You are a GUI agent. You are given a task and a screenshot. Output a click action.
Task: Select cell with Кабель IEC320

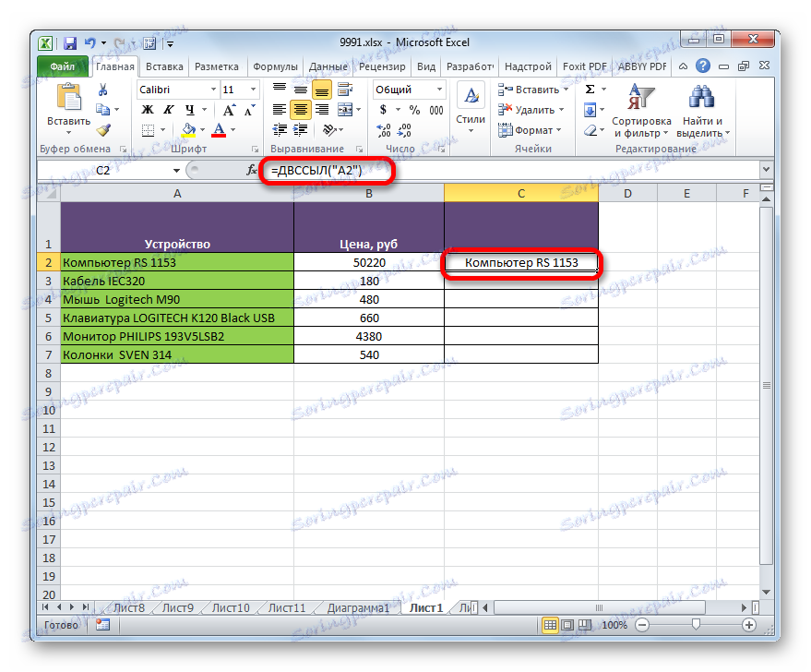[x=177, y=281]
